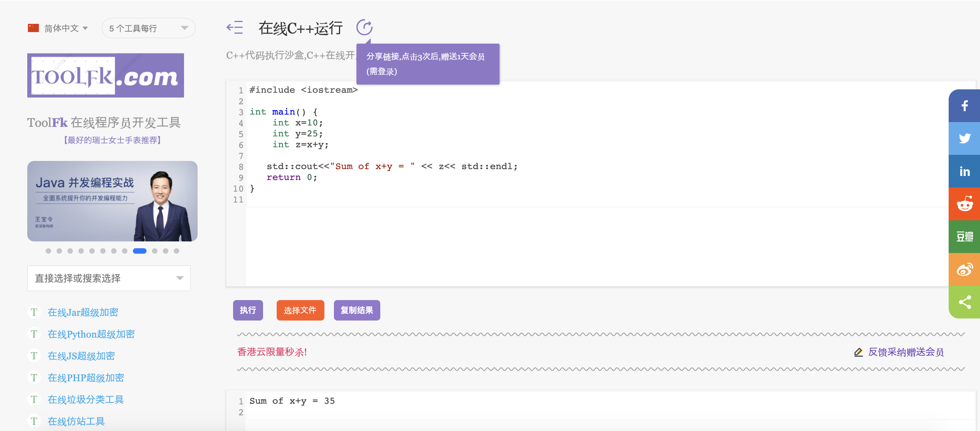Click the Douban share button
980x431 pixels.
964,236
